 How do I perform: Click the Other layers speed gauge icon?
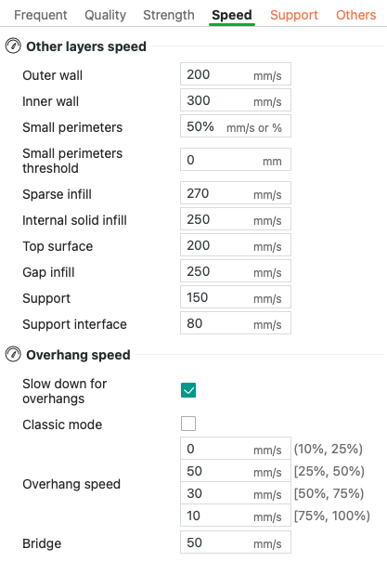[13, 46]
